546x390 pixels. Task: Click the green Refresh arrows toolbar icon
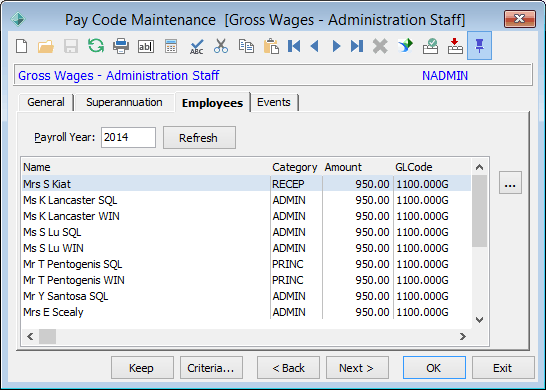(96, 46)
